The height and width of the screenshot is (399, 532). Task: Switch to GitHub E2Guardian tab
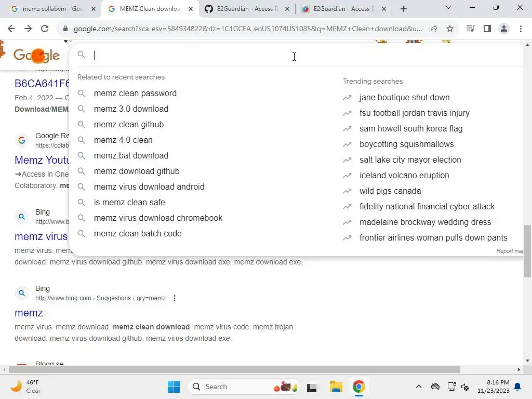tap(247, 9)
